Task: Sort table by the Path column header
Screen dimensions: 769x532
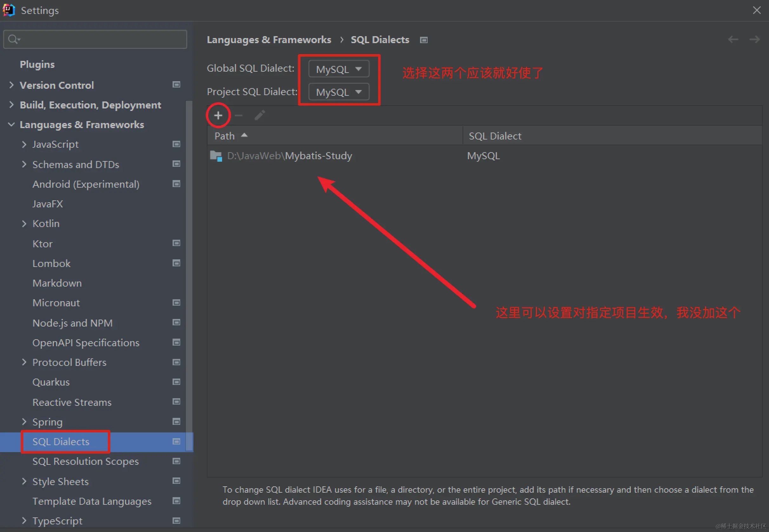Action: pyautogui.click(x=225, y=136)
